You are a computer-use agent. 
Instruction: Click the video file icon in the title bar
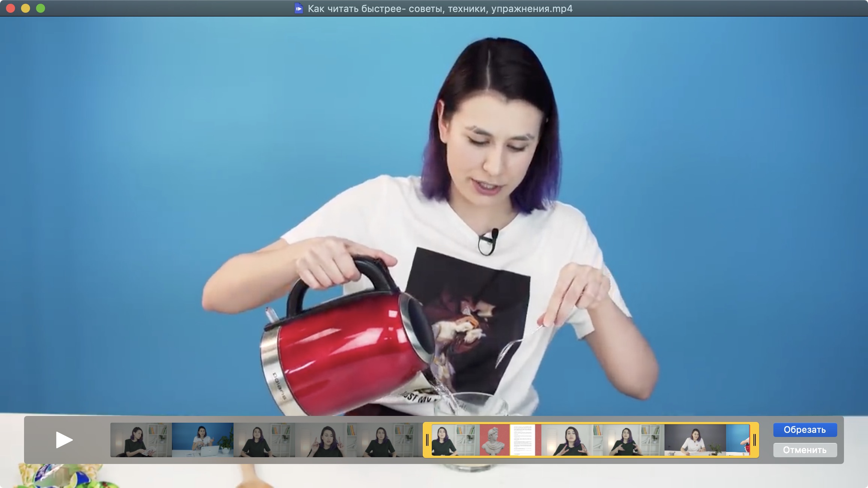click(299, 8)
